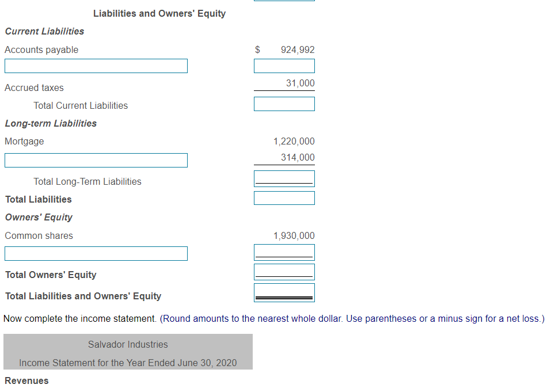The height and width of the screenshot is (392, 559).
Task: Click the Revenues heading below the income statement
Action: [26, 380]
